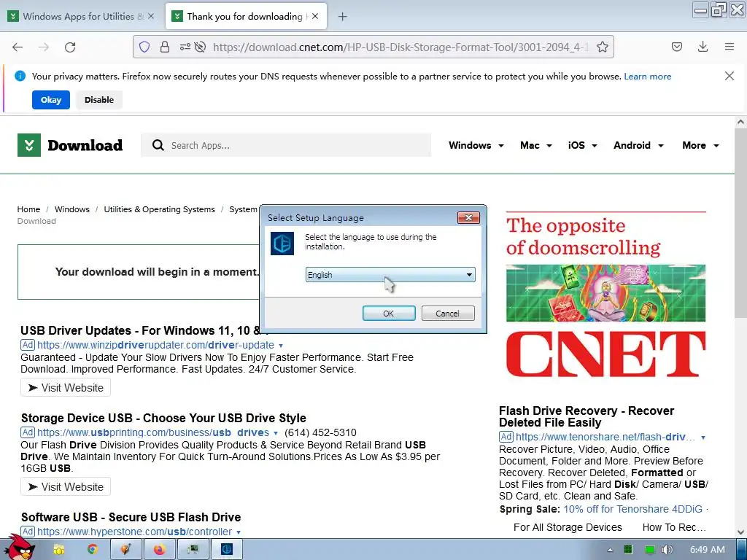Click 10% off for Tenorshare 4DDiG link

pos(632,509)
